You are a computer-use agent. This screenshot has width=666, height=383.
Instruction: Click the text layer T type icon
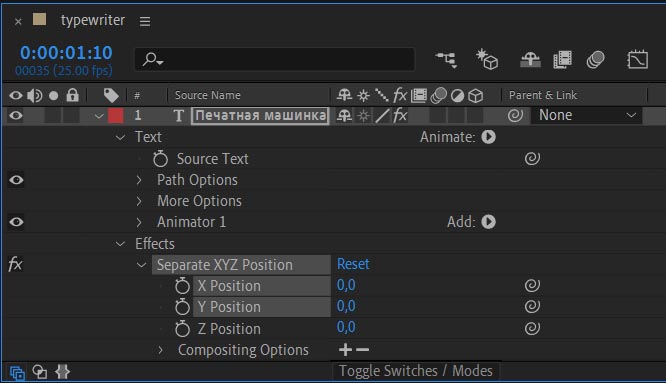[x=179, y=115]
